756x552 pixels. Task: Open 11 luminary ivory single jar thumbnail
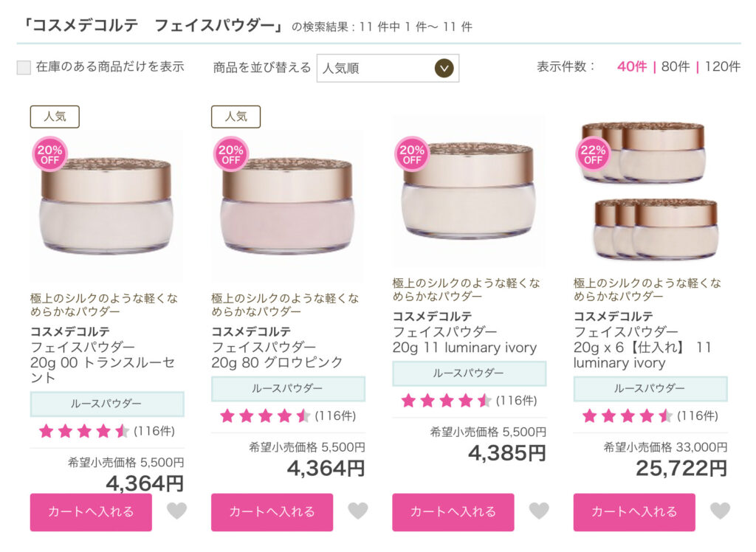469,192
